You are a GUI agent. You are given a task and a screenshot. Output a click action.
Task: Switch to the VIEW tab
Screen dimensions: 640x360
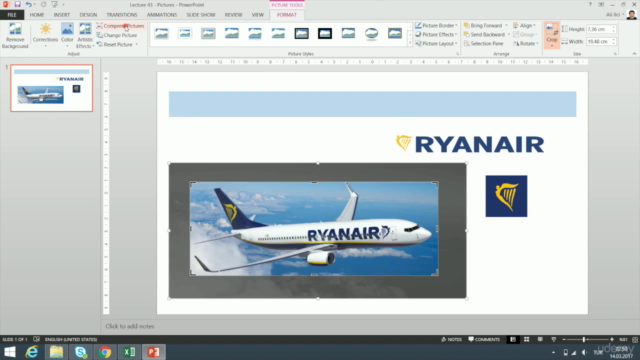pyautogui.click(x=258, y=15)
